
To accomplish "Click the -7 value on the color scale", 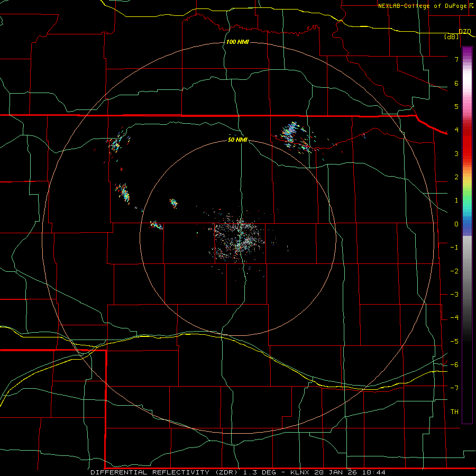I will click(x=454, y=388).
